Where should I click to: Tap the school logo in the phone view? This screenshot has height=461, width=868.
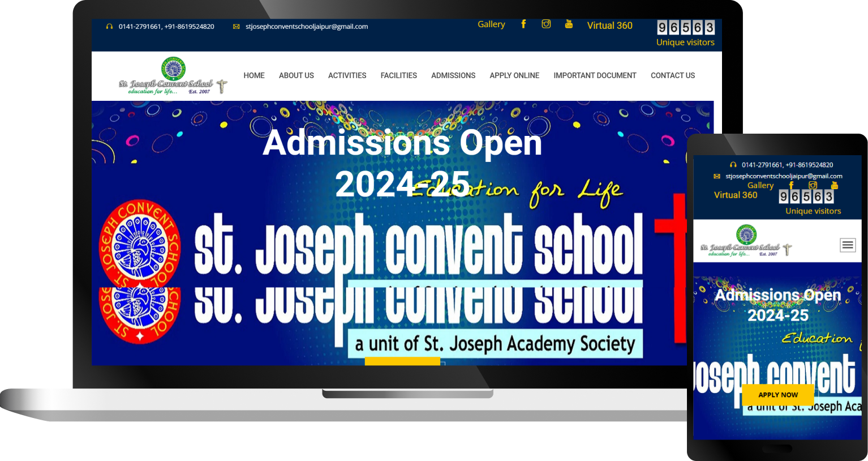746,241
